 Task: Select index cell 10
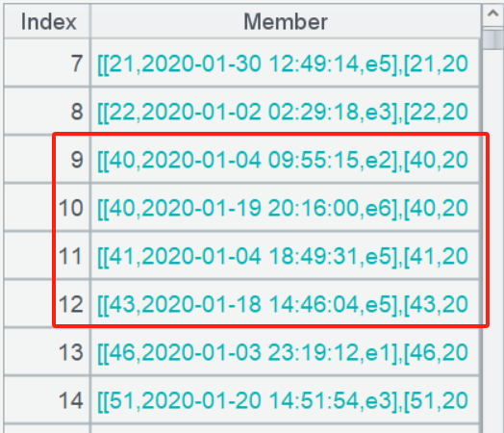click(x=47, y=208)
